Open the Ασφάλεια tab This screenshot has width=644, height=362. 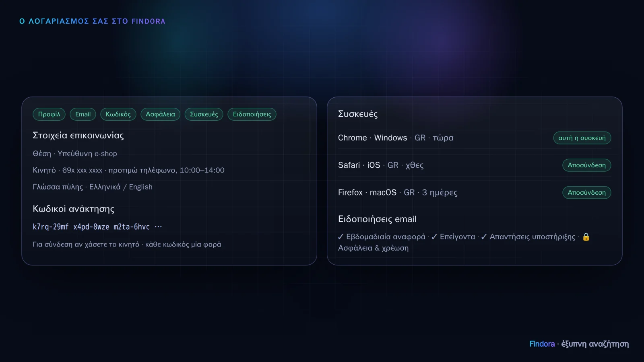(161, 114)
